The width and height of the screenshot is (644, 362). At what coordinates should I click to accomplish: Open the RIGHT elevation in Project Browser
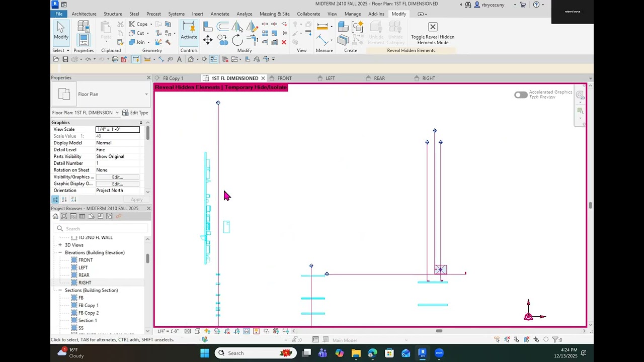85,283
